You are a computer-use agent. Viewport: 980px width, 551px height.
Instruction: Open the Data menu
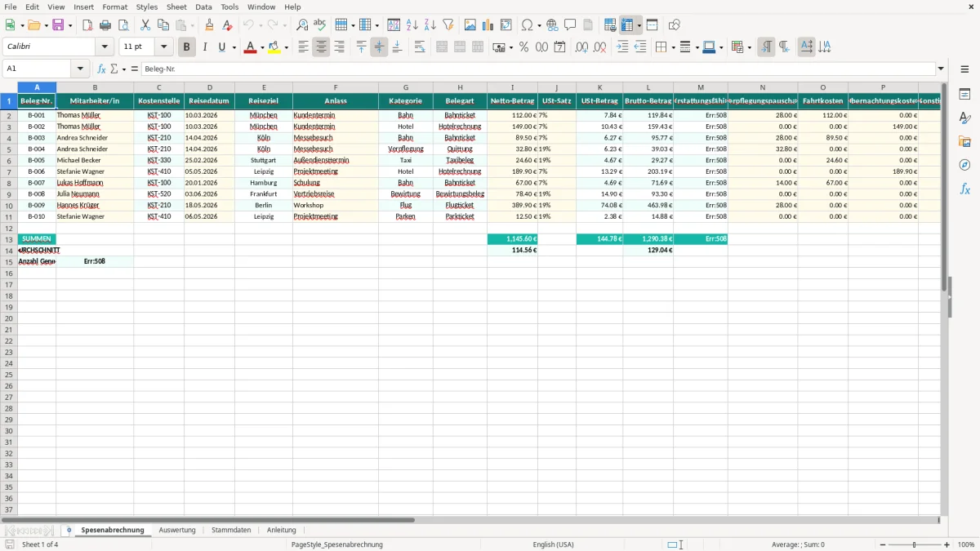pos(204,7)
